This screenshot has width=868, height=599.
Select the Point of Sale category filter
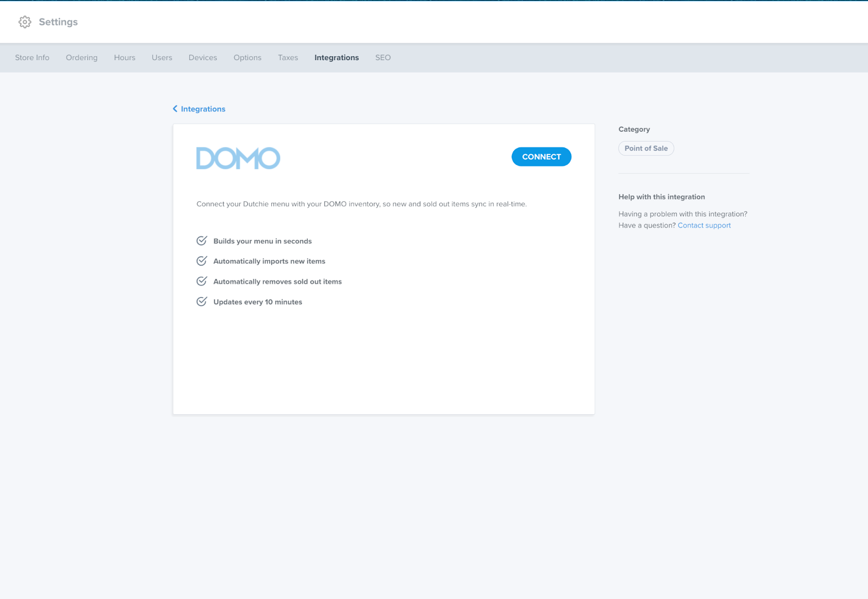646,148
